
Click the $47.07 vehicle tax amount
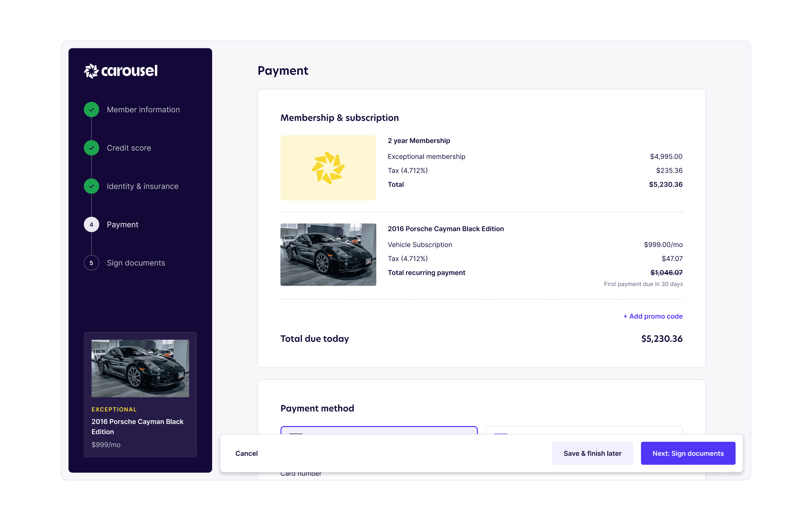[672, 258]
